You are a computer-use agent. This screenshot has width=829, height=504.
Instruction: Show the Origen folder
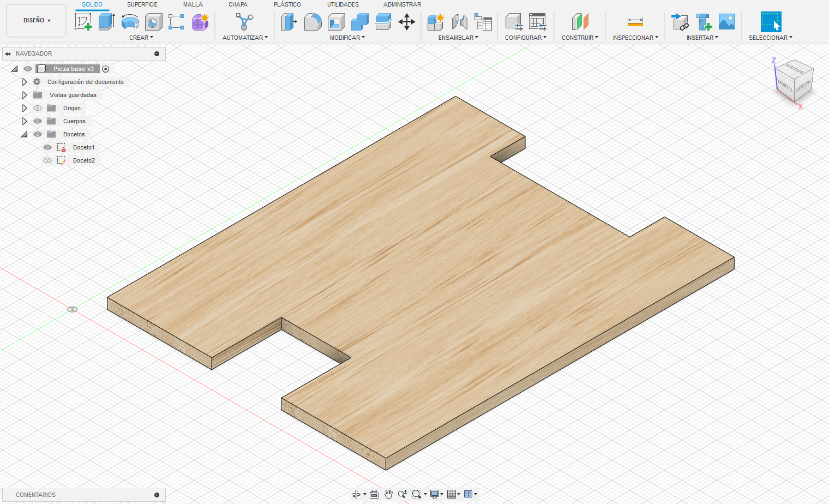[x=38, y=108]
